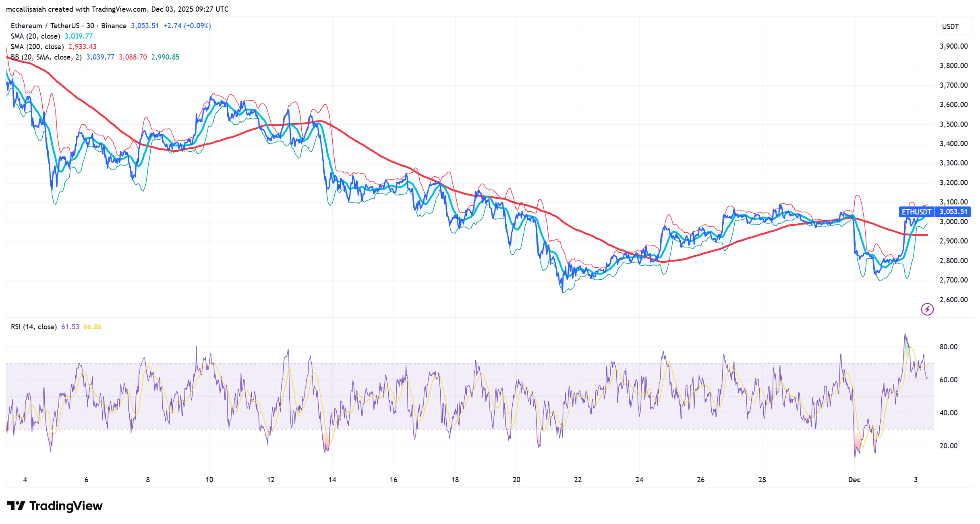The height and width of the screenshot is (524, 980).
Task: Open the Ethereum / TetherUS symbol selector
Action: click(x=45, y=25)
